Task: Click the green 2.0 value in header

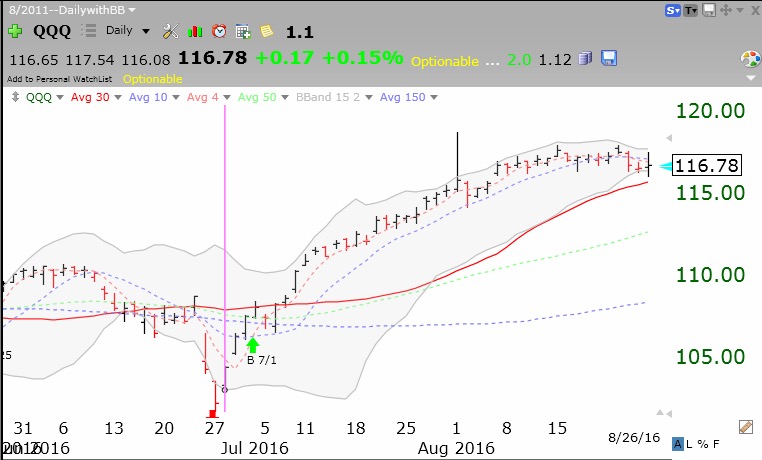Action: (519, 60)
